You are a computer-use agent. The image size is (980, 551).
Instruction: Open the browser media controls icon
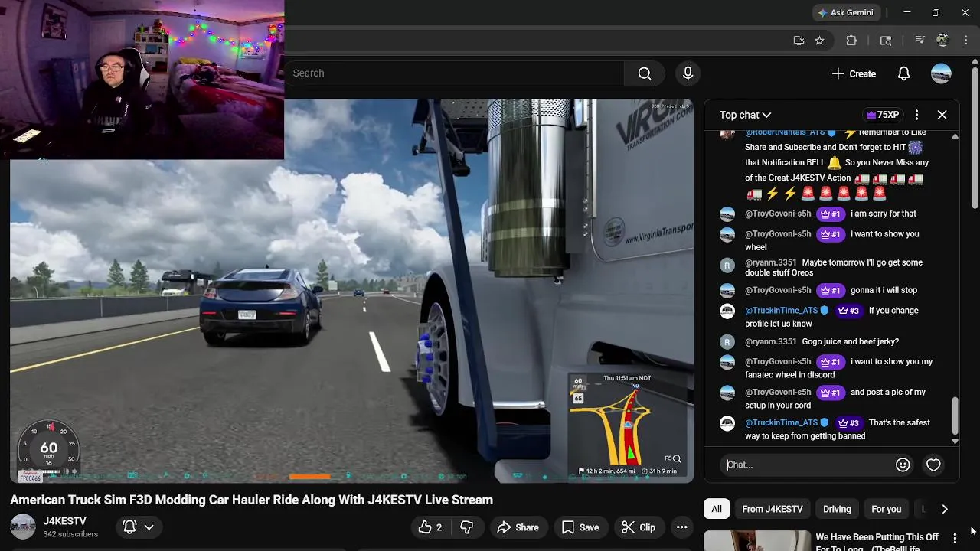[920, 41]
